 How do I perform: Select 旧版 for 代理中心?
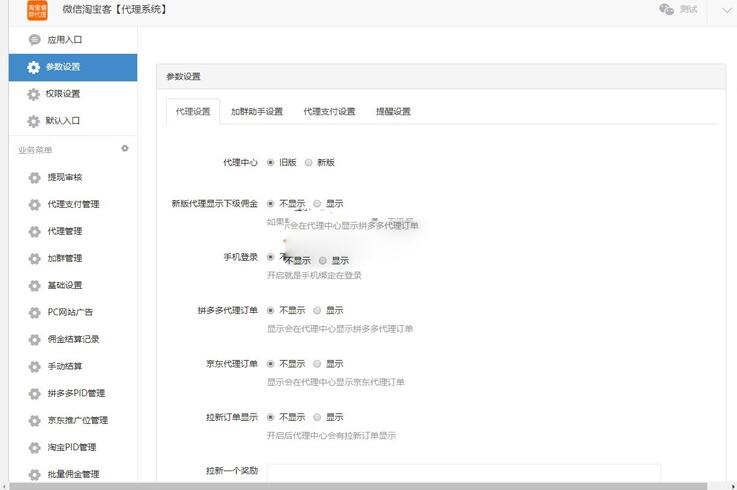[270, 162]
